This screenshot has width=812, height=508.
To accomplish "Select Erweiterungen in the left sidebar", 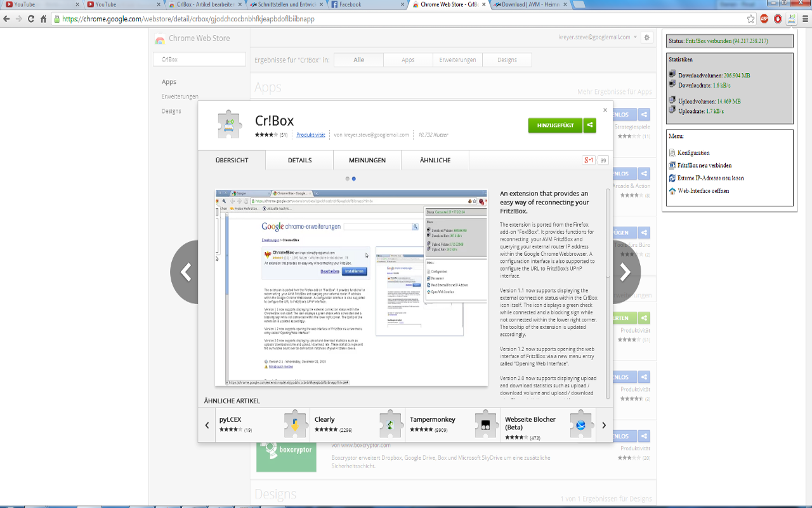I will tap(180, 97).
